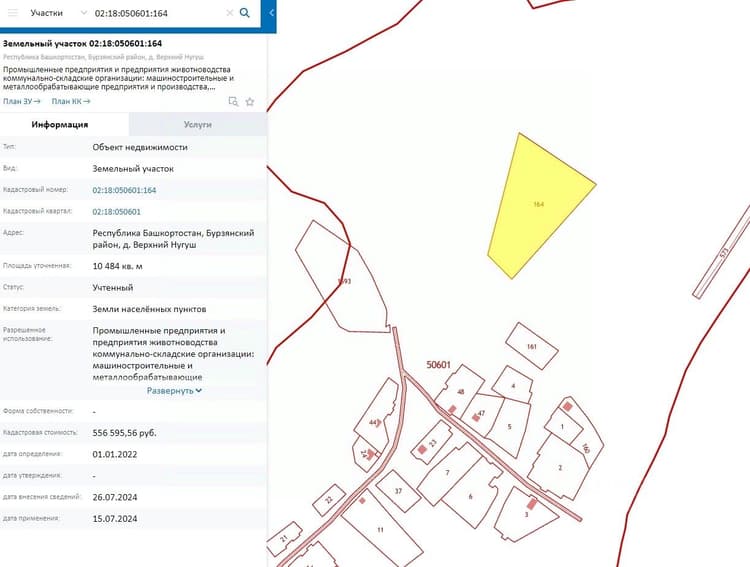
Task: Open the План ЗУ link
Action: [22, 101]
